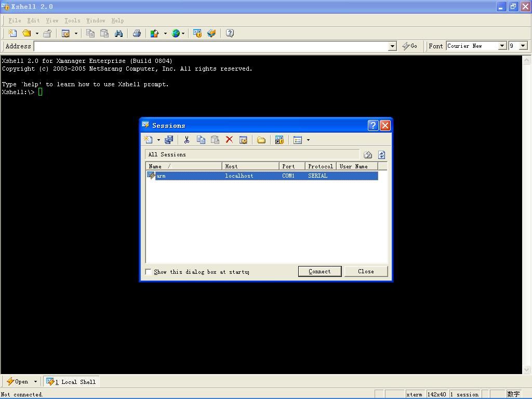Click the red X Delete icon
This screenshot has width=532, height=399.
coord(229,140)
